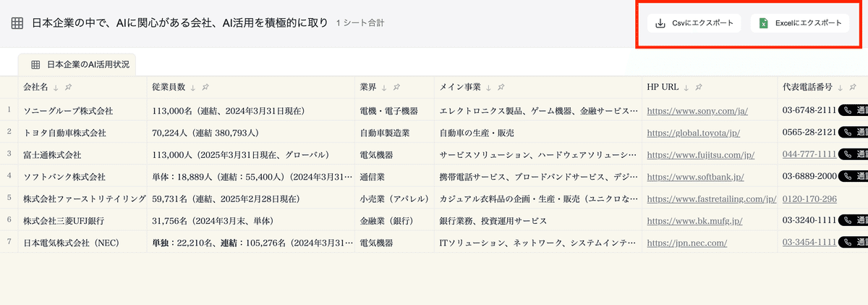Click phone number 0120-170-296
The image size is (868, 305).
coord(809,199)
